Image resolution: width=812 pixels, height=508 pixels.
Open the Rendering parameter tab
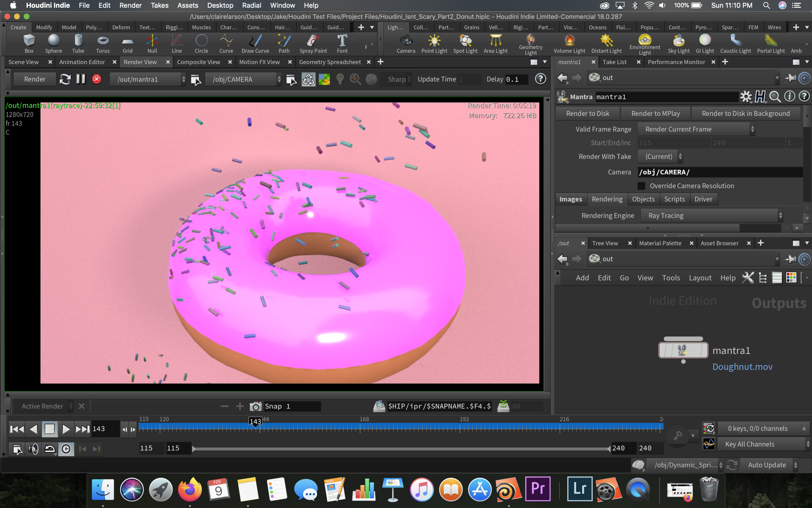607,199
